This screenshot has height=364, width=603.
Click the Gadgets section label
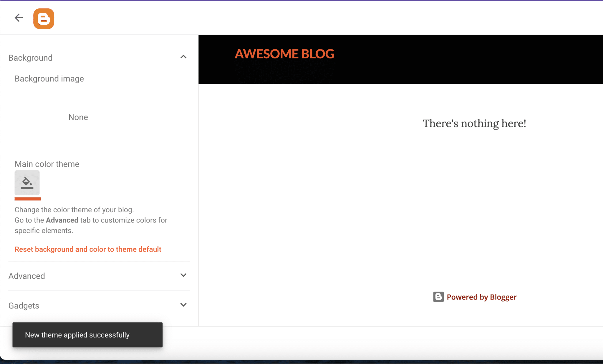(24, 305)
